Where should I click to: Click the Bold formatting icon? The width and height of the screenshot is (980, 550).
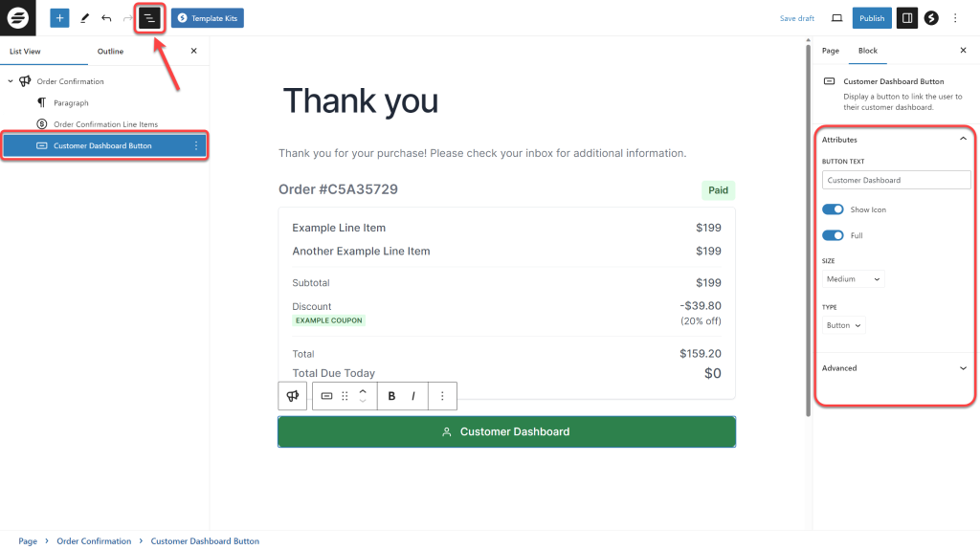391,396
